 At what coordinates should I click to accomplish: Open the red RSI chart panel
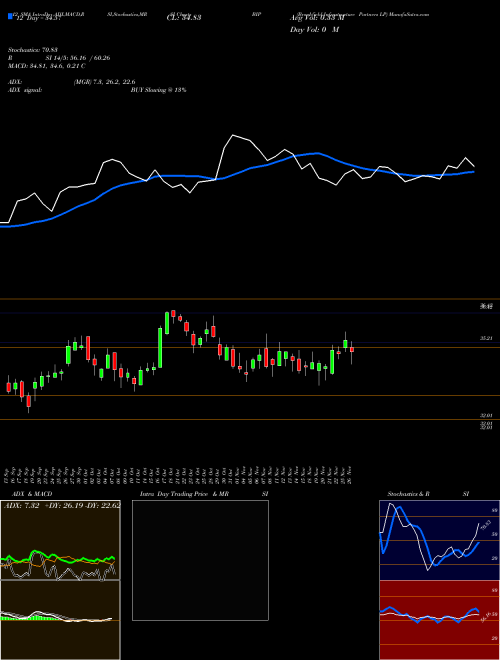click(x=439, y=620)
